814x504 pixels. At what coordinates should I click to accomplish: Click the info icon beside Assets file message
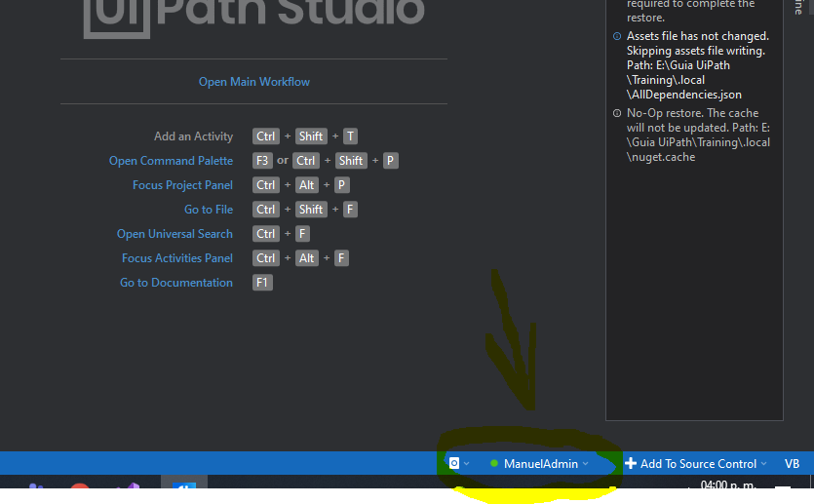tap(617, 36)
